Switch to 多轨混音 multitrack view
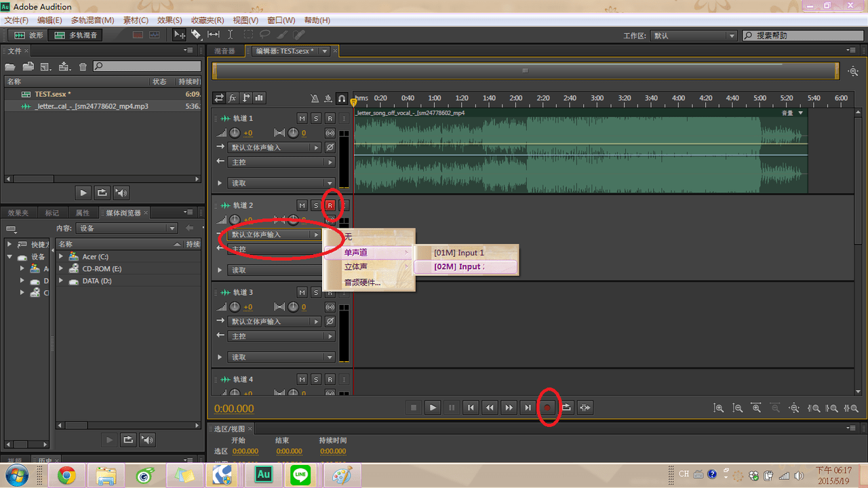The image size is (868, 488). click(76, 35)
